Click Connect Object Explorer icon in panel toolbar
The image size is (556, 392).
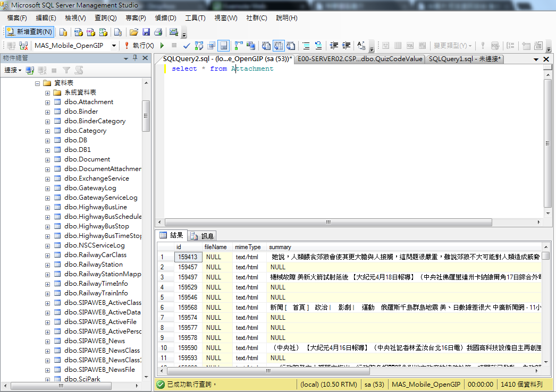(x=30, y=70)
